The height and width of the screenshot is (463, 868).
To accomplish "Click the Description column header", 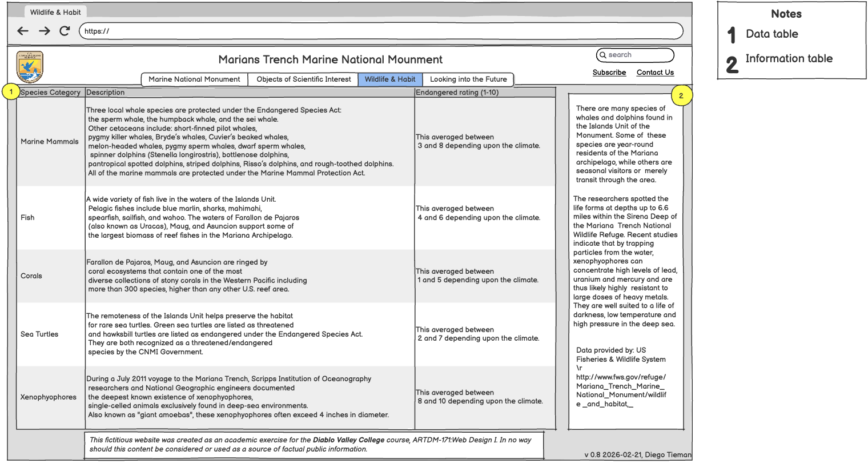I will click(106, 92).
